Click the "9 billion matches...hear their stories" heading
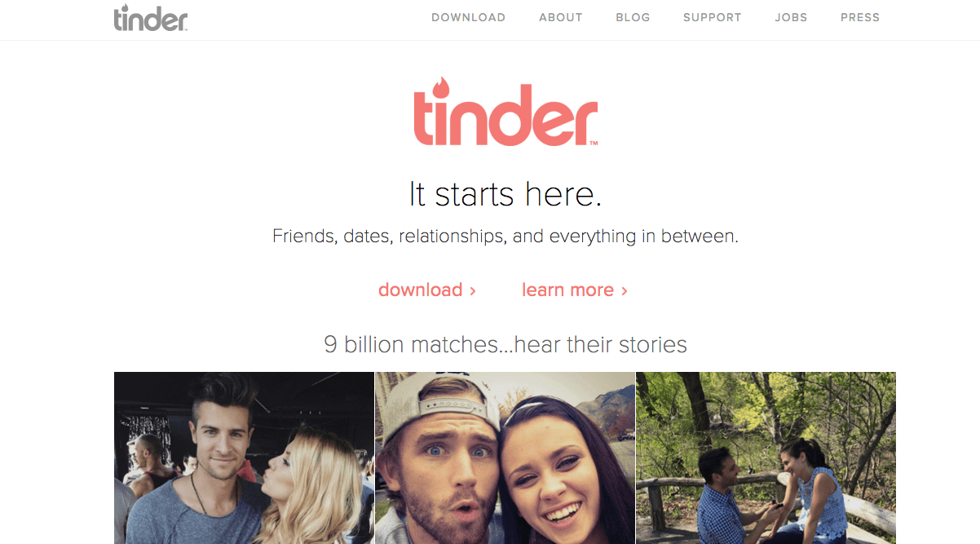Image resolution: width=980 pixels, height=544 pixels. tap(505, 344)
